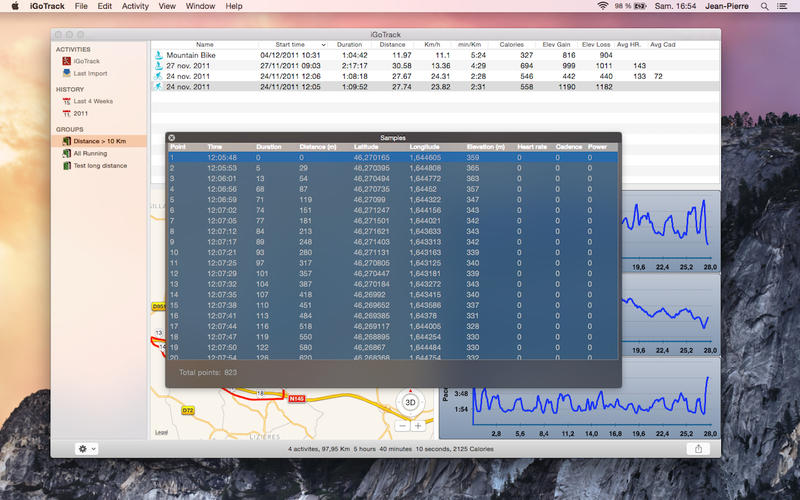
Task: Click 2011 calendar icon
Action: pos(66,114)
